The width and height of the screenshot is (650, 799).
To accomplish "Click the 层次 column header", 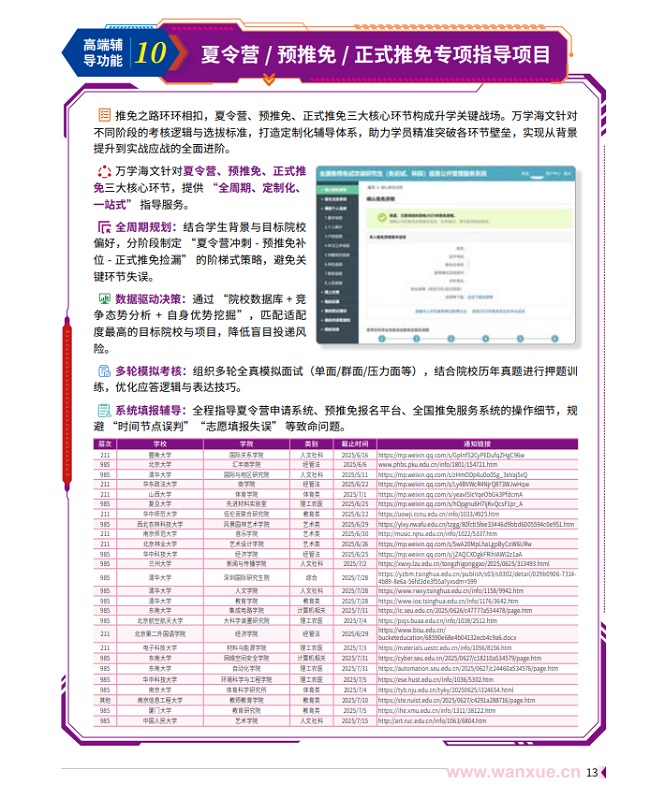I will coord(105,443).
